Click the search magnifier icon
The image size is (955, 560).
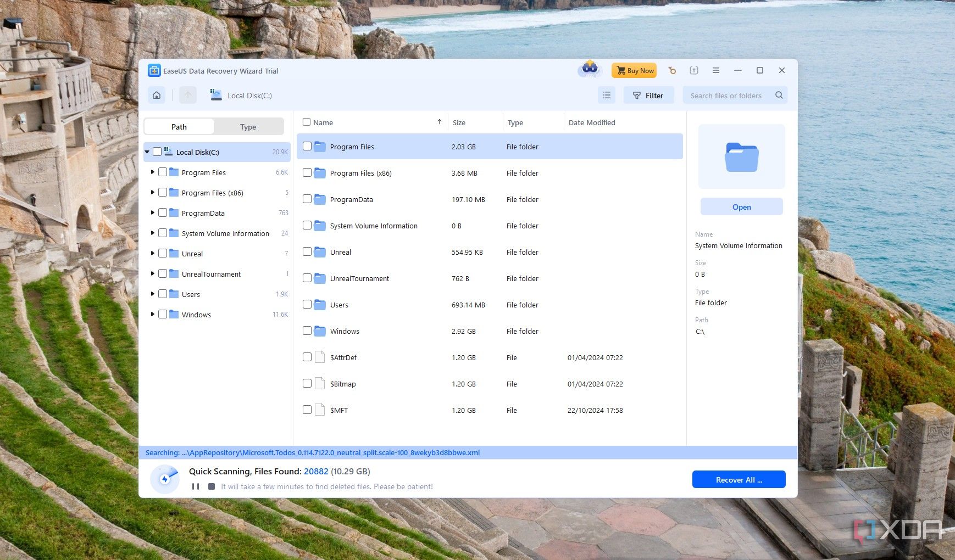(779, 95)
